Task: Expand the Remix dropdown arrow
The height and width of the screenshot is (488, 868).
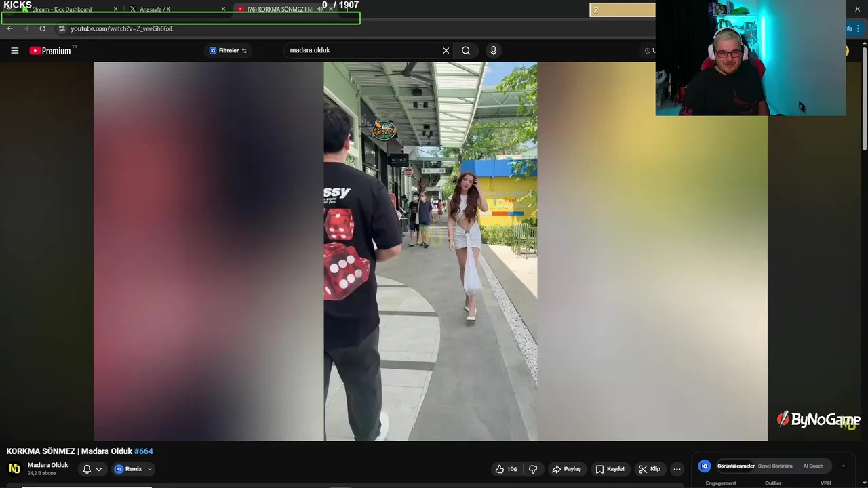Action: [150, 469]
